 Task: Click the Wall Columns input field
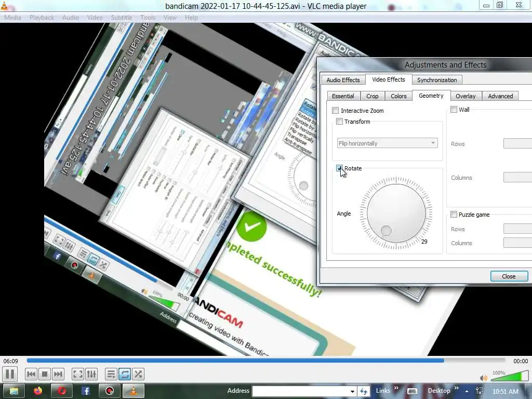[x=517, y=177]
